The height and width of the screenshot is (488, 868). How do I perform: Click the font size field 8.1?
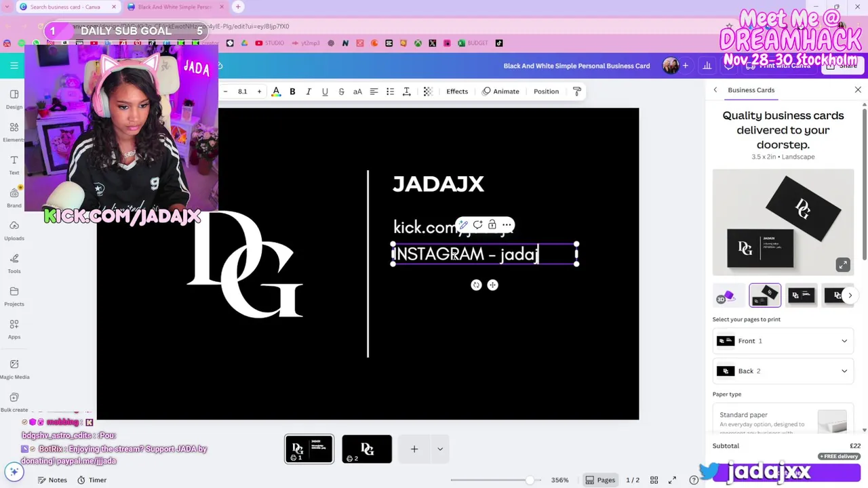click(242, 91)
